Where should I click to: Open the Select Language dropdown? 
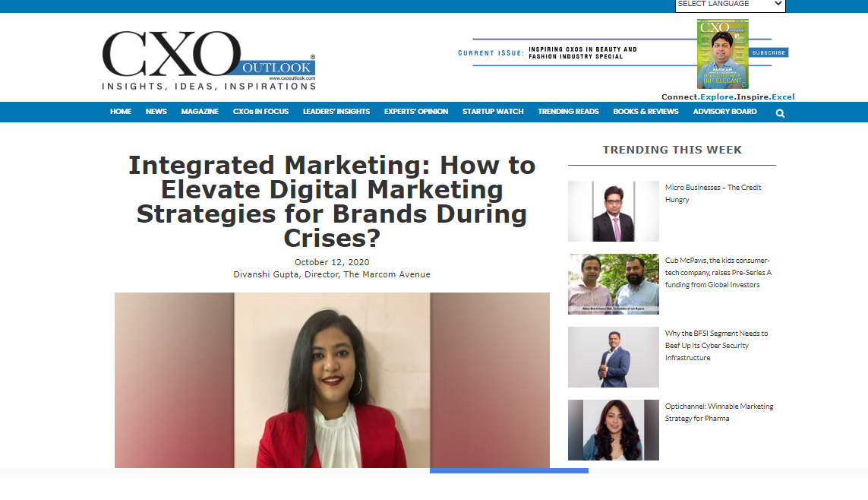(x=730, y=5)
